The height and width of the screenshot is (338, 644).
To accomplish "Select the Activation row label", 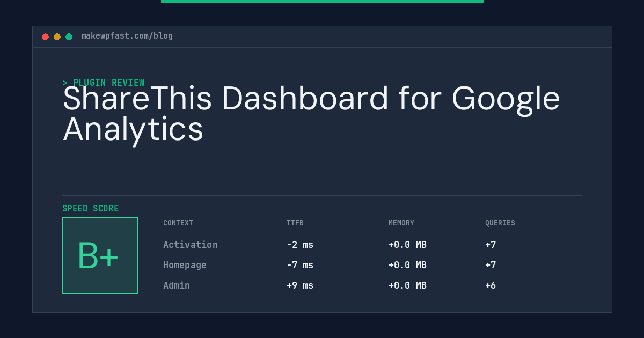I will tap(191, 245).
